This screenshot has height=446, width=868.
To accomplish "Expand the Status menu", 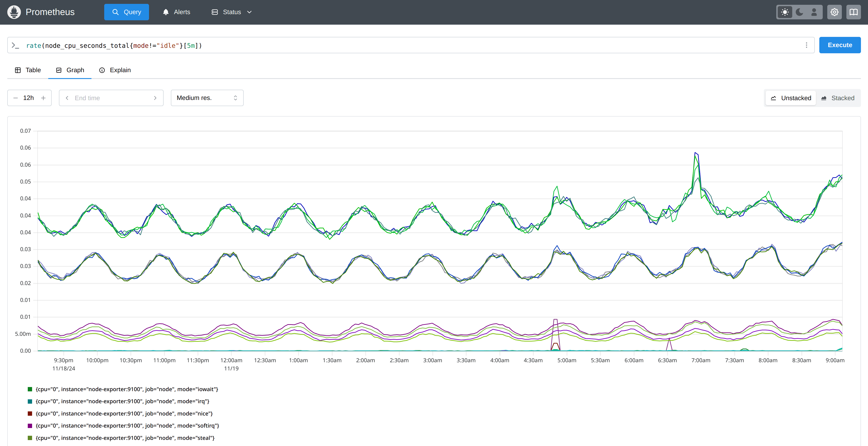I will pos(232,12).
